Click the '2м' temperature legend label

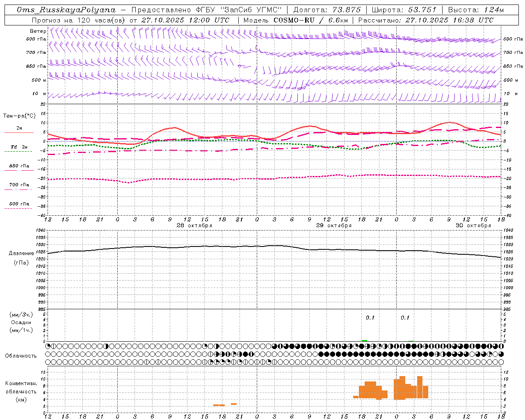coord(19,128)
